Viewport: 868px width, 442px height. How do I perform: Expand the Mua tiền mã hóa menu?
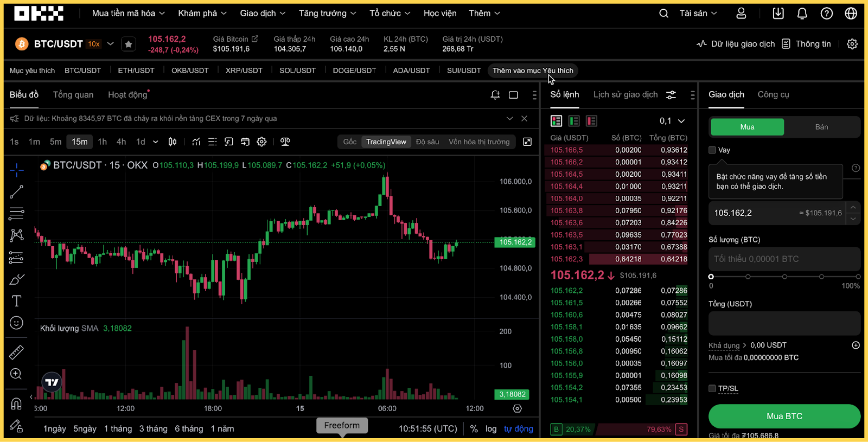[x=128, y=14]
